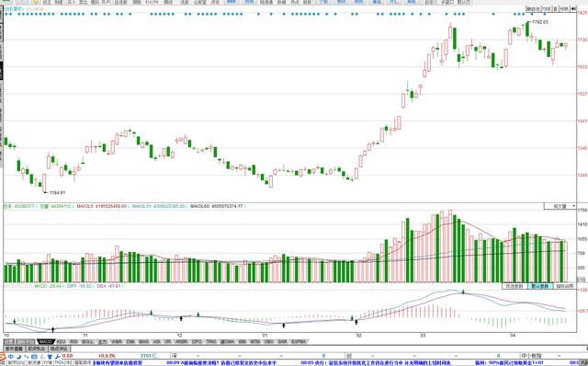This screenshot has width=588, height=366.
Task: Click the 02 month marker on time axis
Action: point(359,336)
